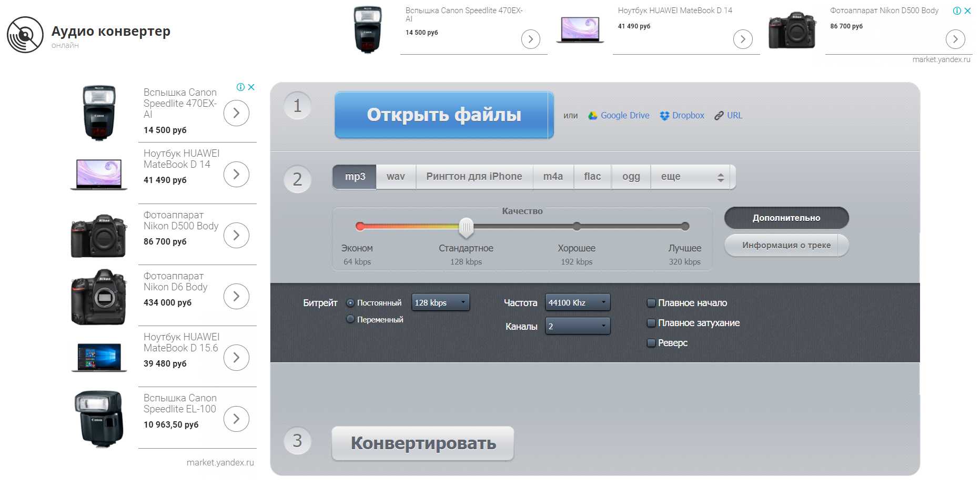Image resolution: width=980 pixels, height=486 pixels.
Task: Enable Реверс checkbox
Action: [x=651, y=343]
